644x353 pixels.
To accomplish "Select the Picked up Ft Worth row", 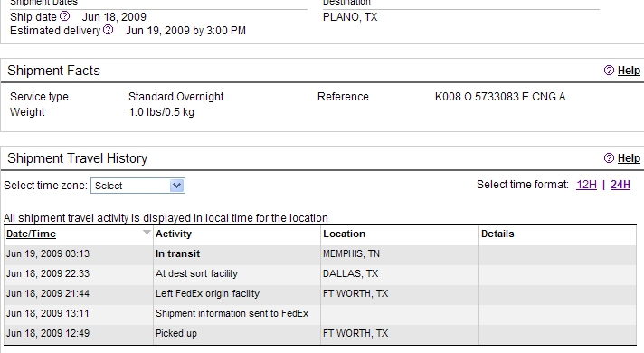I will coord(320,333).
